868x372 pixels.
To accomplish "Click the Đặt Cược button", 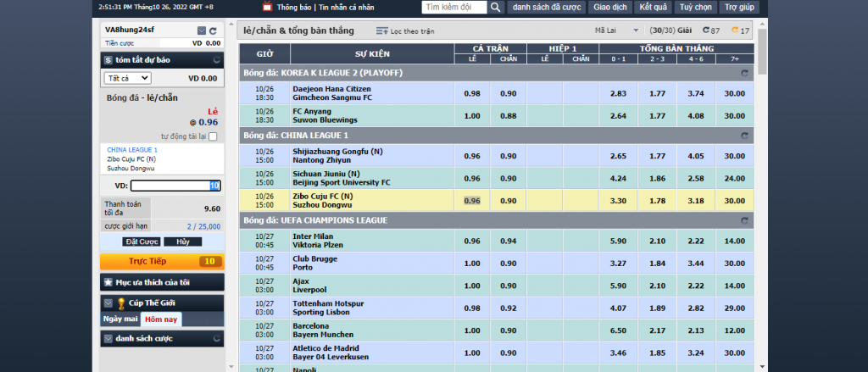I will click(142, 242).
